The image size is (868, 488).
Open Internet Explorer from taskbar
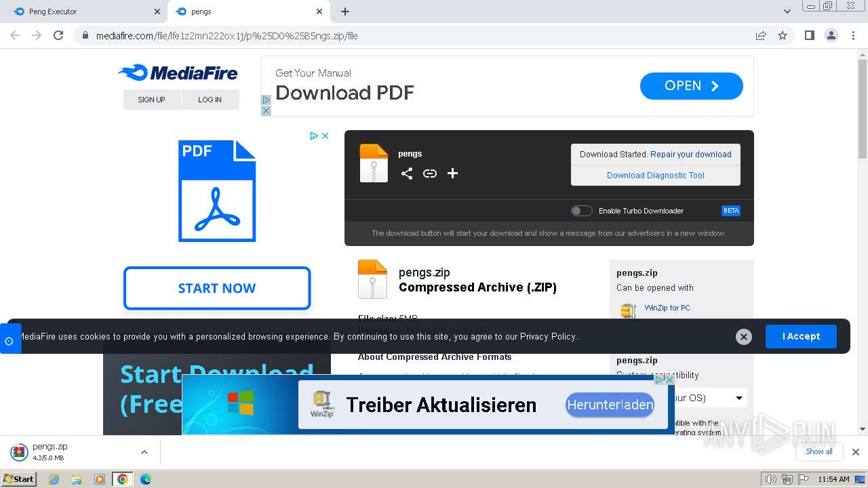click(x=54, y=479)
